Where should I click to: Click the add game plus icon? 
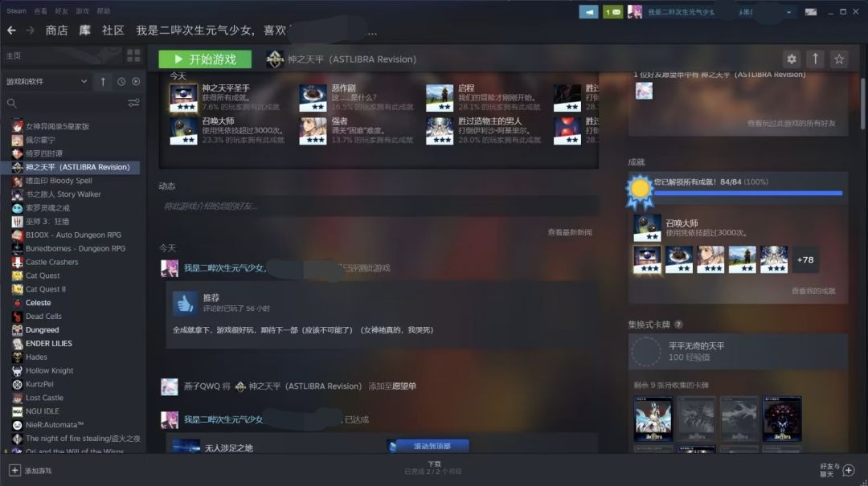point(15,471)
